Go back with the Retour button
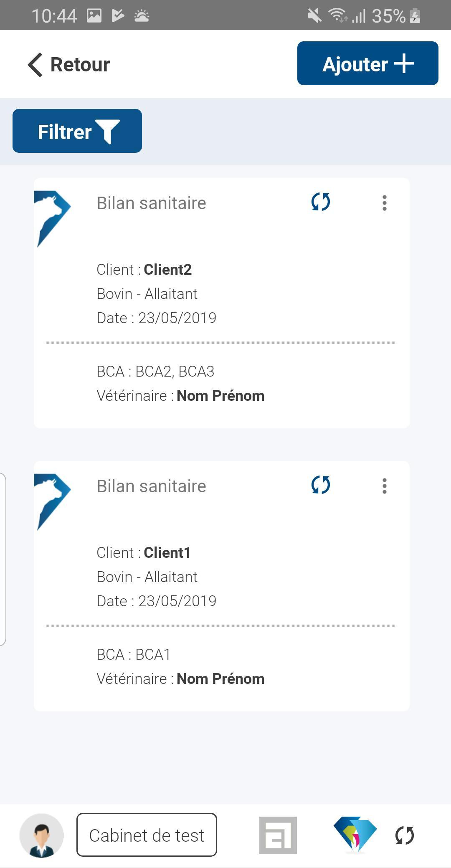451x868 pixels. [x=69, y=65]
